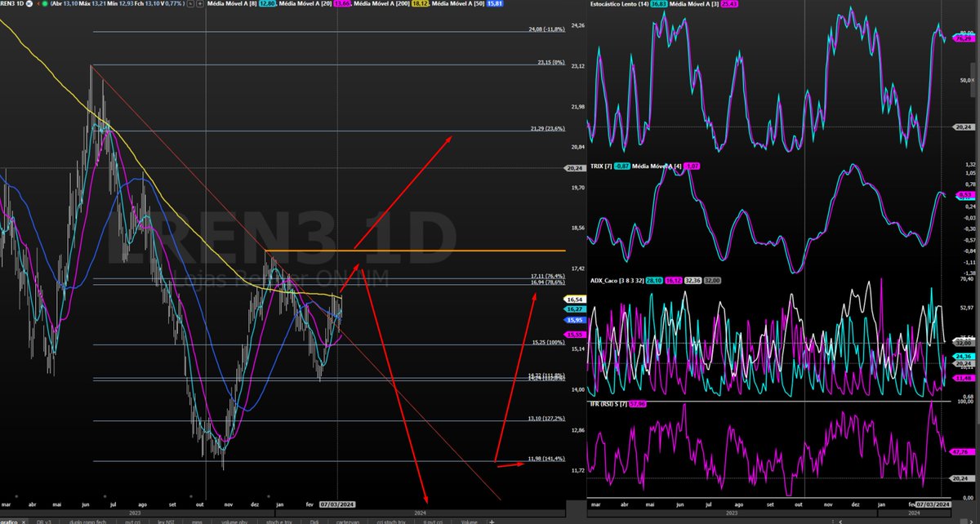Switch to the mms tab
980x524 pixels.
click(197, 520)
